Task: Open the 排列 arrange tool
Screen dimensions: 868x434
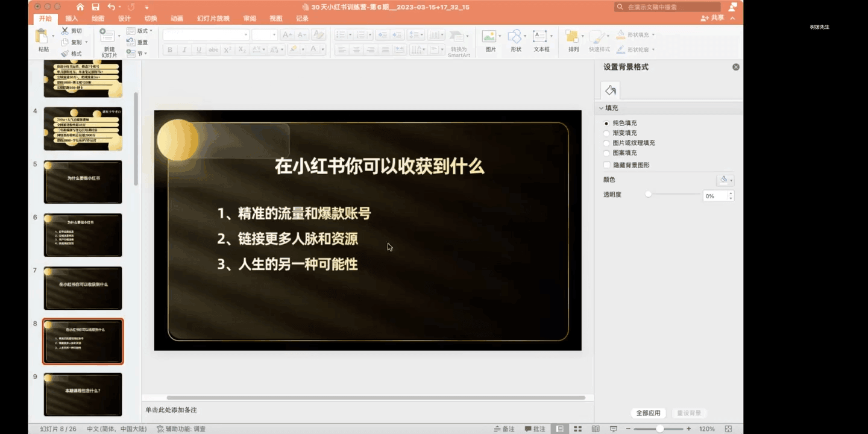Action: click(573, 40)
